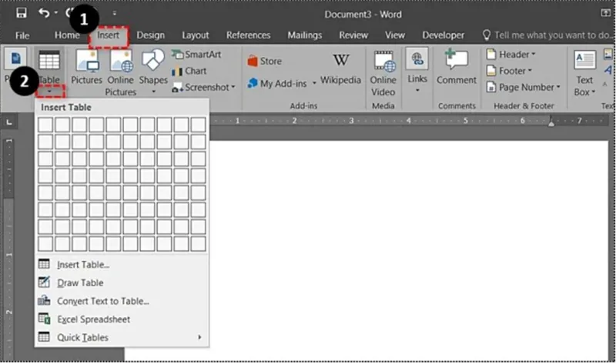Expand the Text Box dropdown arrow

tap(594, 92)
